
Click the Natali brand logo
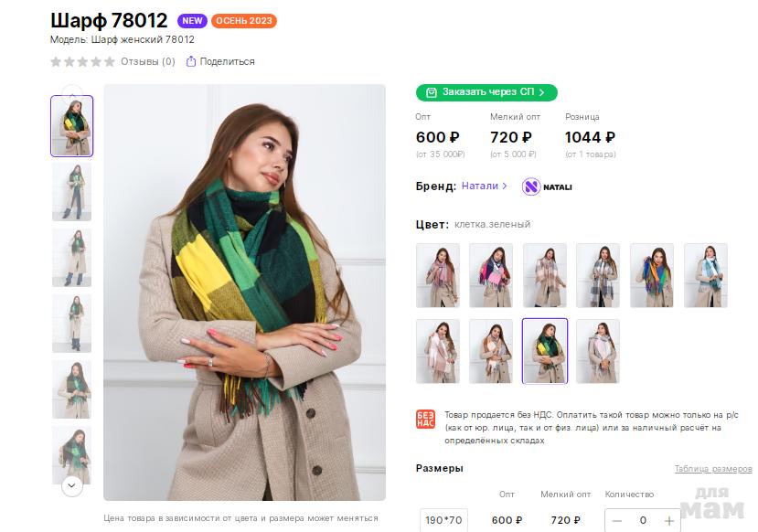pyautogui.click(x=547, y=186)
